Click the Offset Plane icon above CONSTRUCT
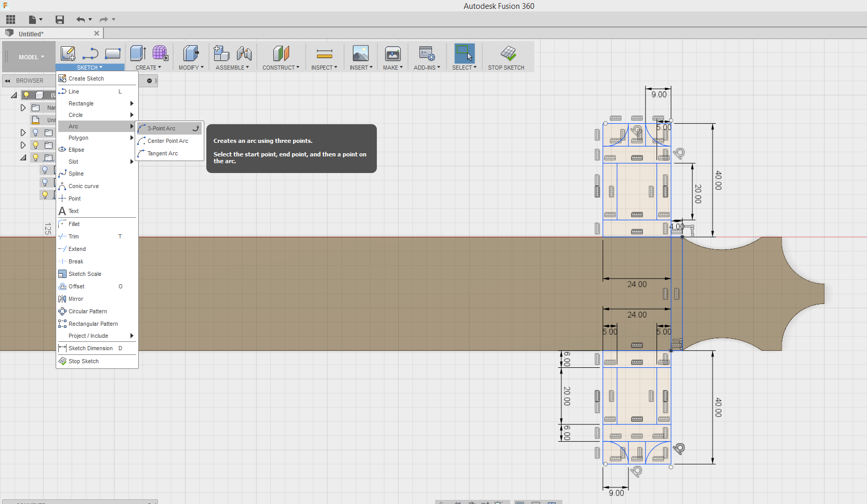The height and width of the screenshot is (504, 867). [x=281, y=53]
